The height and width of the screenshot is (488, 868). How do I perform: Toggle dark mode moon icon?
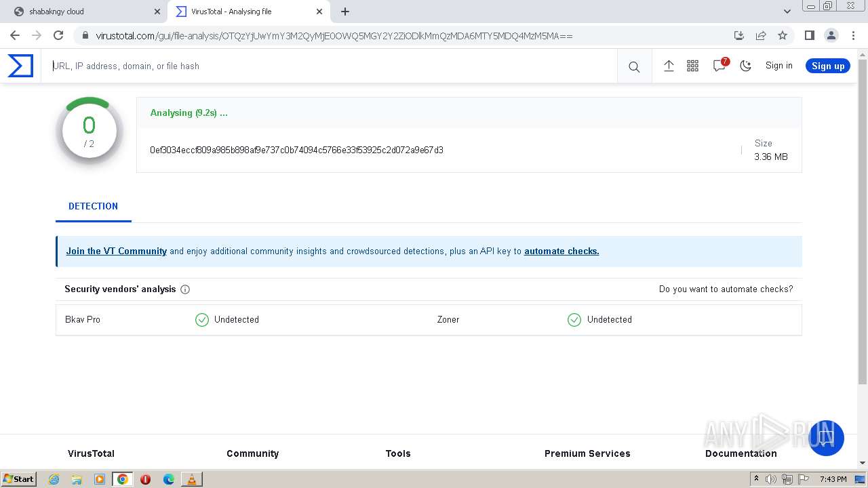746,66
